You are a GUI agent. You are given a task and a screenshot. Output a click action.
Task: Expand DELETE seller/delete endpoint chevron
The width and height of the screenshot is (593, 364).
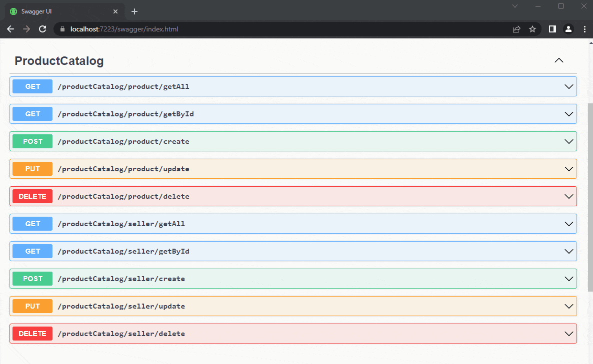[569, 334]
